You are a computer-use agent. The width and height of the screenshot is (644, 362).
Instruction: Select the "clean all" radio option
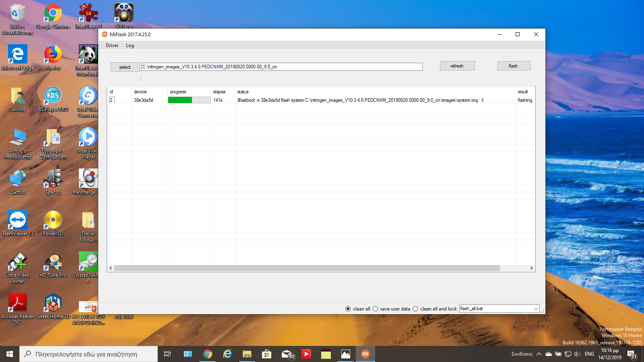[348, 309]
